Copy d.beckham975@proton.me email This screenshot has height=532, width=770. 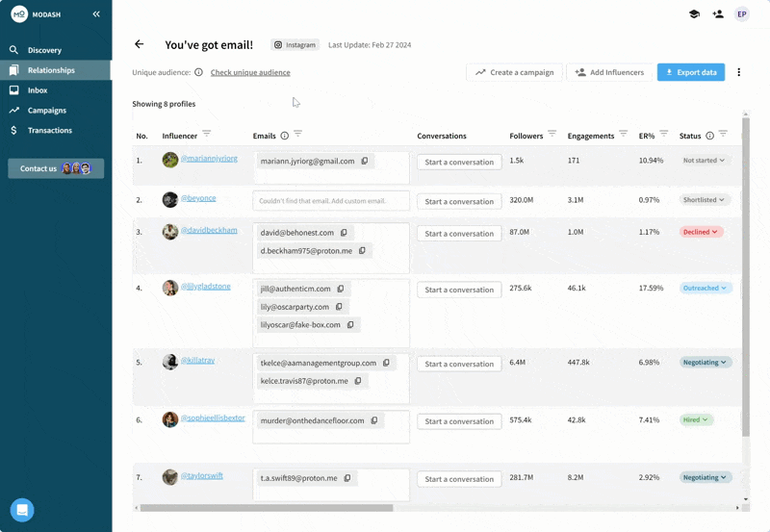click(x=363, y=251)
